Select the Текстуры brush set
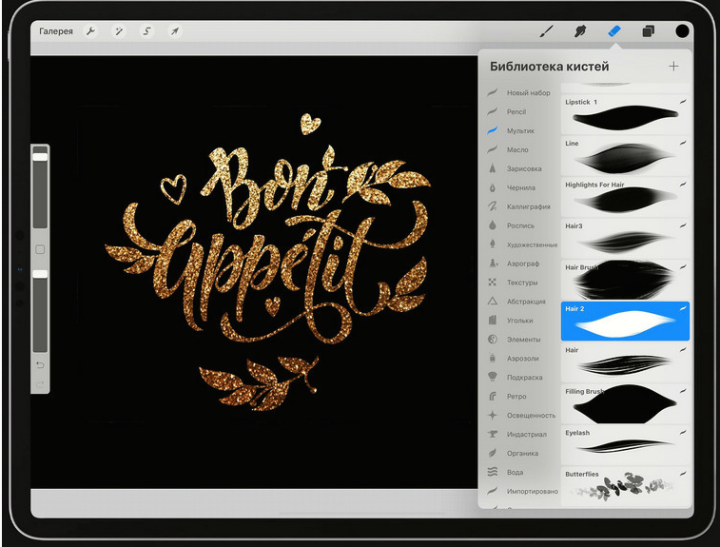This screenshot has width=720, height=547. click(522, 283)
